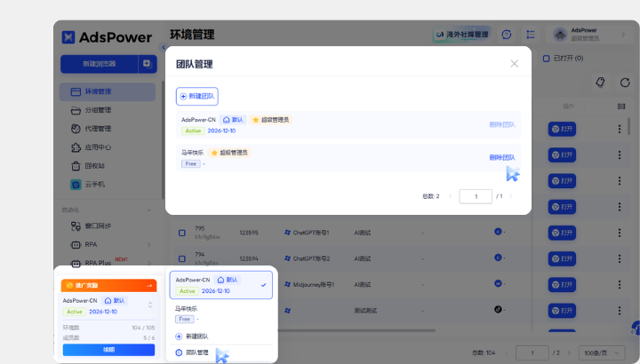Click main table page number input

(532, 353)
